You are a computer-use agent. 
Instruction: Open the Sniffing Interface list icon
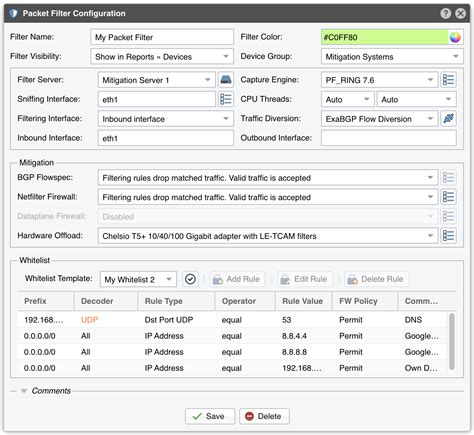tap(226, 99)
